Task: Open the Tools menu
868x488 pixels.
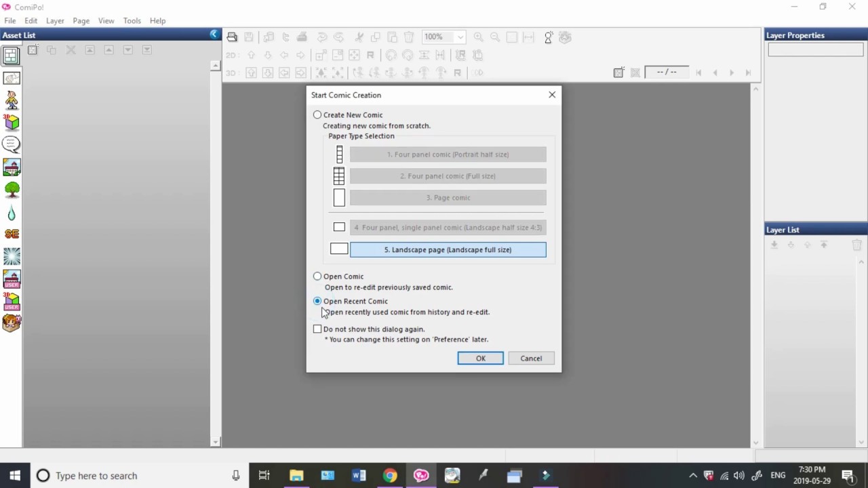Action: point(132,20)
